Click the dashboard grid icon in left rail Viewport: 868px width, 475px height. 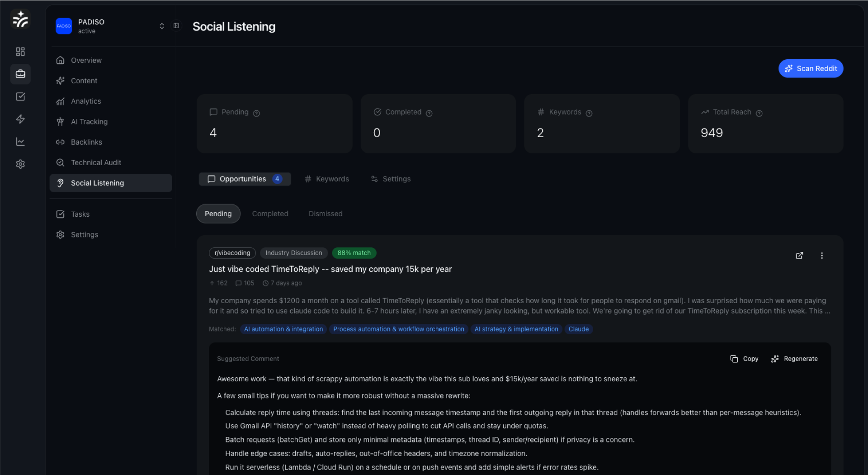point(20,52)
